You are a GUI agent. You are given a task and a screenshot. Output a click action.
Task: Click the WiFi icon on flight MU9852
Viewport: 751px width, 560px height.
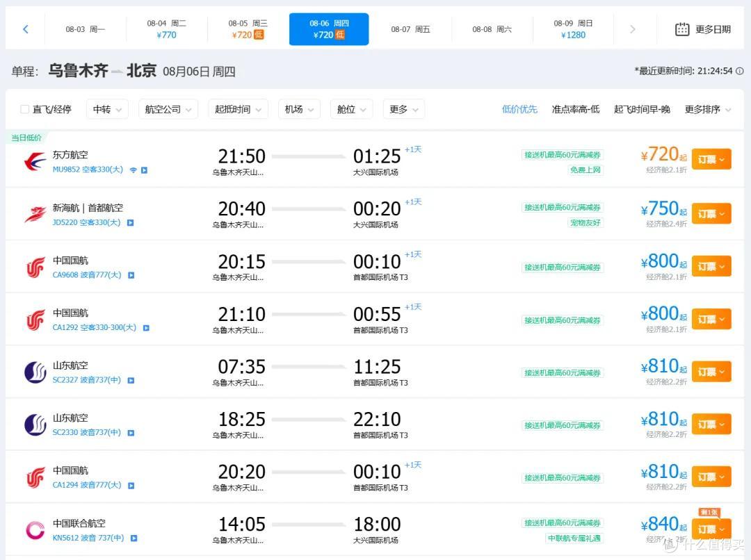pyautogui.click(x=133, y=170)
